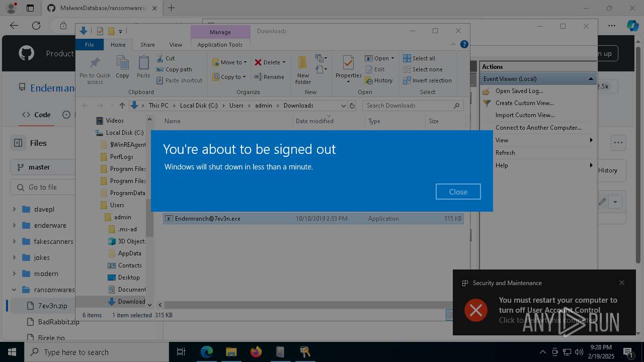Click Invert selection in ribbon
This screenshot has width=644, height=362.
click(427, 80)
